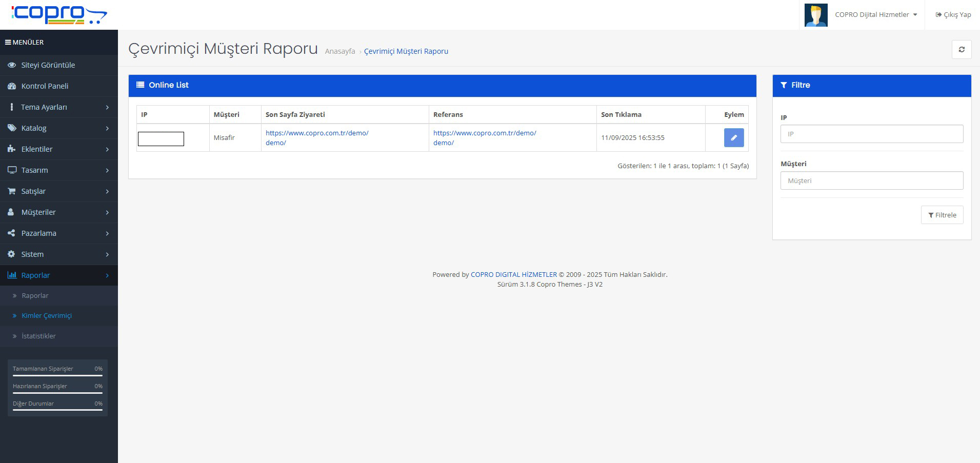Click the Anasayfa breadcrumb link
This screenshot has width=980, height=463.
tap(339, 51)
